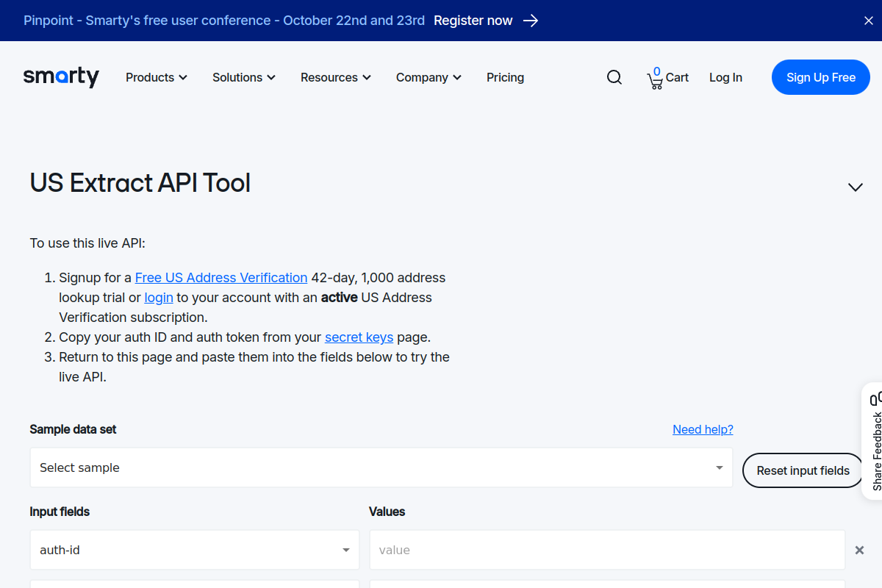Image resolution: width=882 pixels, height=588 pixels.
Task: Click the Values column label
Action: pyautogui.click(x=387, y=512)
